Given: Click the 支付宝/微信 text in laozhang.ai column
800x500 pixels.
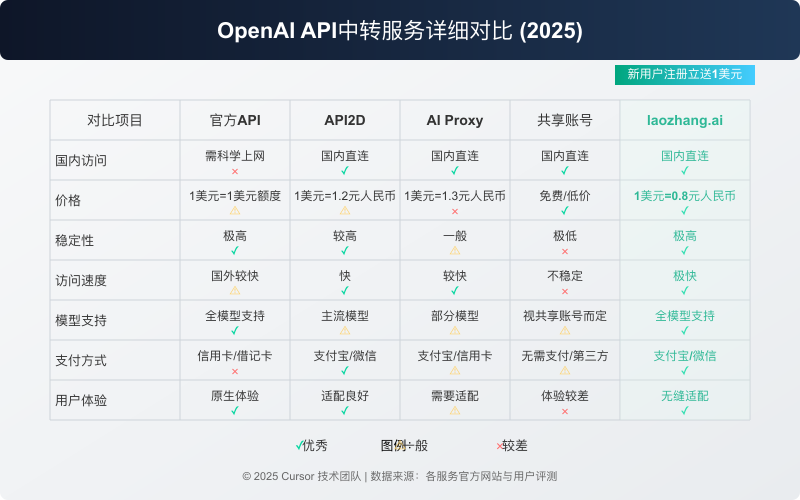Looking at the screenshot, I should pos(685,356).
